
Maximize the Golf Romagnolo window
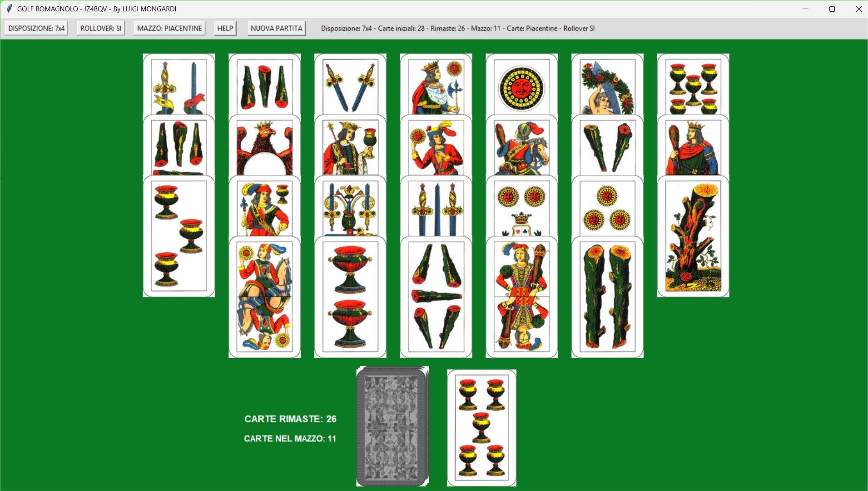tap(832, 9)
